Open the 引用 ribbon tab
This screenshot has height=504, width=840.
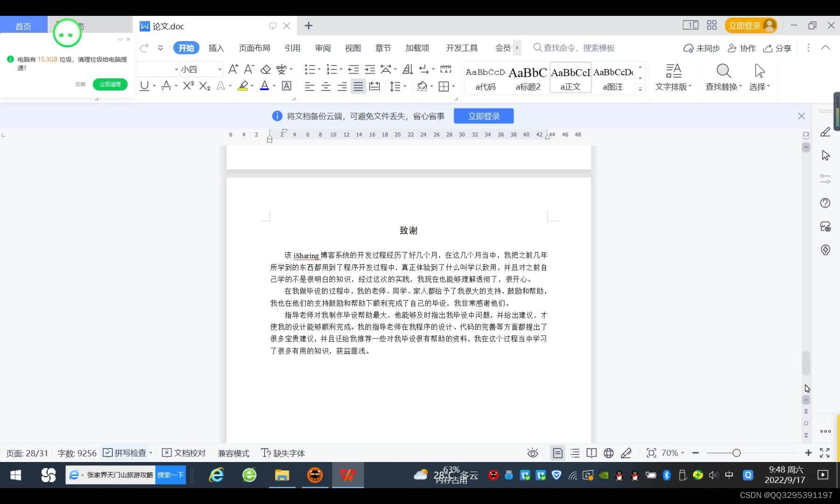(x=293, y=48)
